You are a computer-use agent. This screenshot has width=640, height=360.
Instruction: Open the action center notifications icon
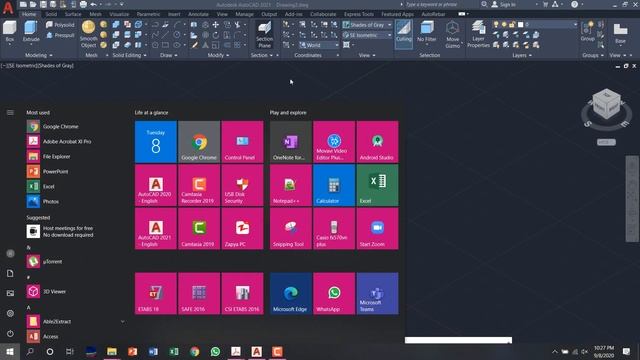click(x=626, y=351)
